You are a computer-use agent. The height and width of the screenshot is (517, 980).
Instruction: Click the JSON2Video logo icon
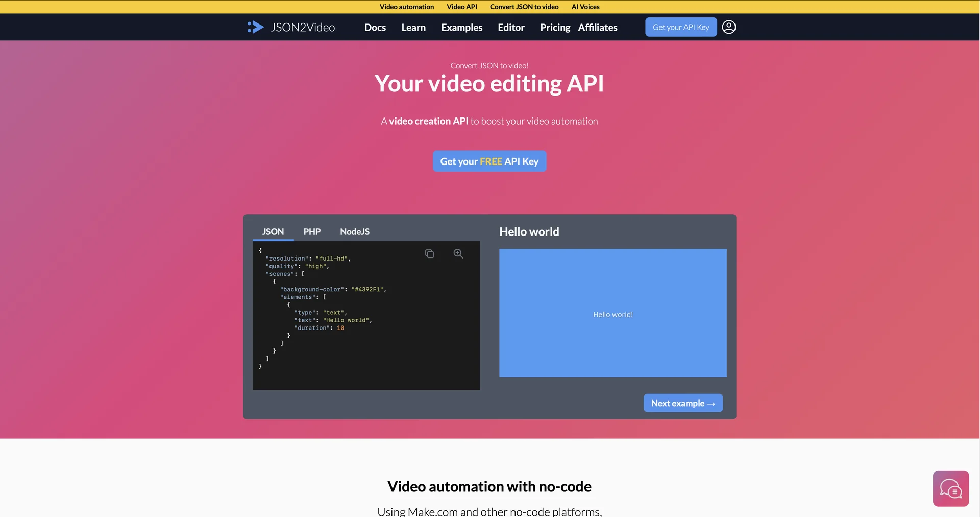255,27
